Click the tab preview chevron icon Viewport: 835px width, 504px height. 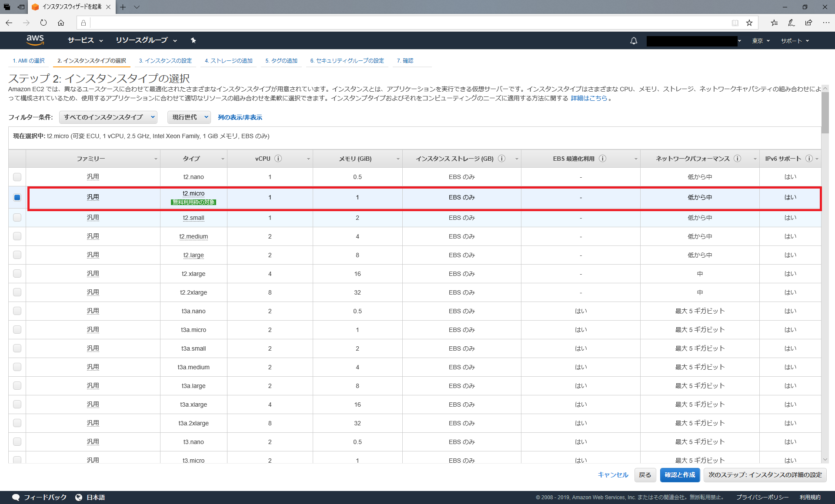pyautogui.click(x=137, y=7)
